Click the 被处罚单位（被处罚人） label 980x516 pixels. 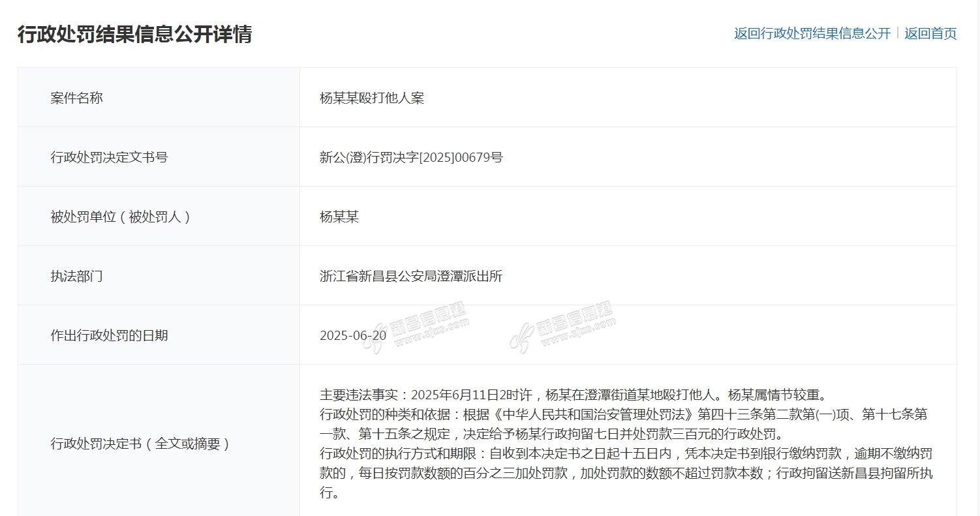pos(121,217)
